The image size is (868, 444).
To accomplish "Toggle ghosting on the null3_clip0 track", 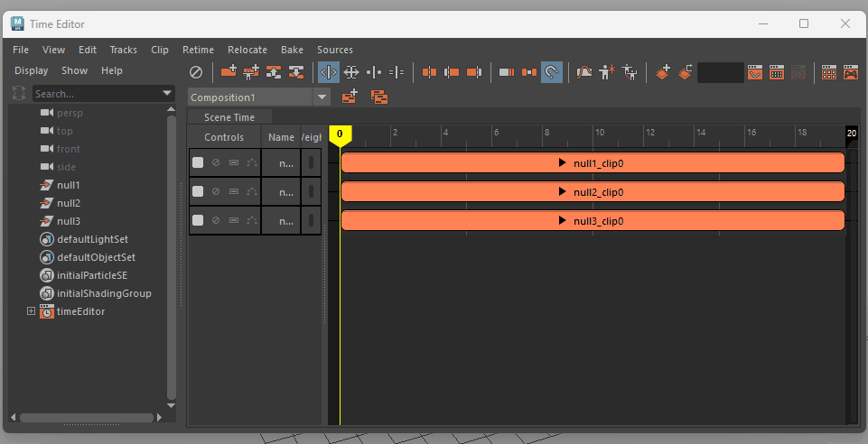I will (x=252, y=220).
